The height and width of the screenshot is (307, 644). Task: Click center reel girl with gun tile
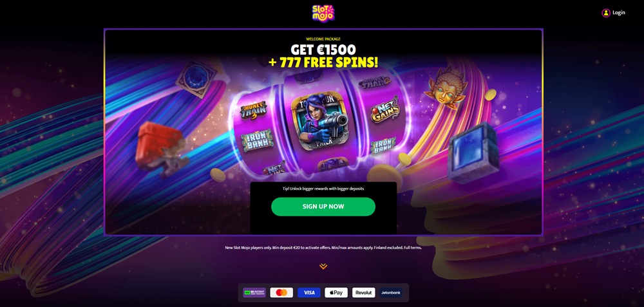click(319, 120)
